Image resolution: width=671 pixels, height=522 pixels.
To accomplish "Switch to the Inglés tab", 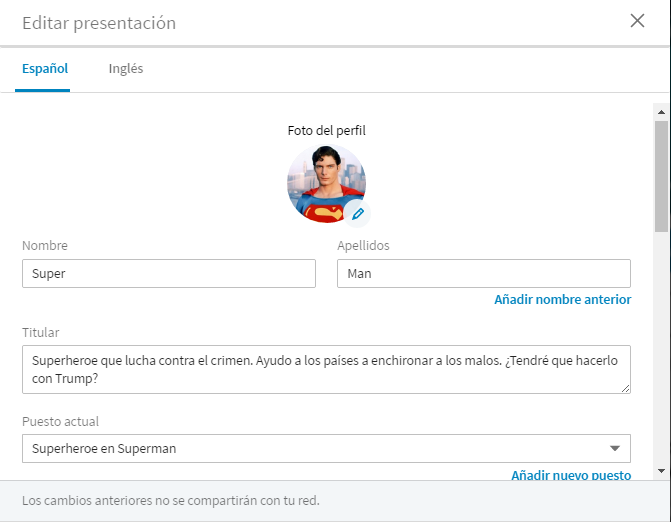I will 126,68.
